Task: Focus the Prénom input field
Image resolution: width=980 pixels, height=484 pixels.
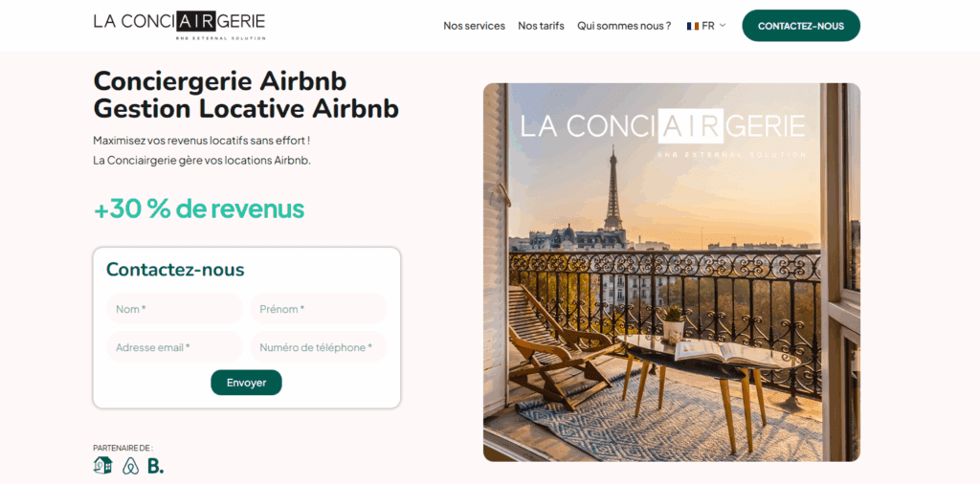Action: [319, 309]
